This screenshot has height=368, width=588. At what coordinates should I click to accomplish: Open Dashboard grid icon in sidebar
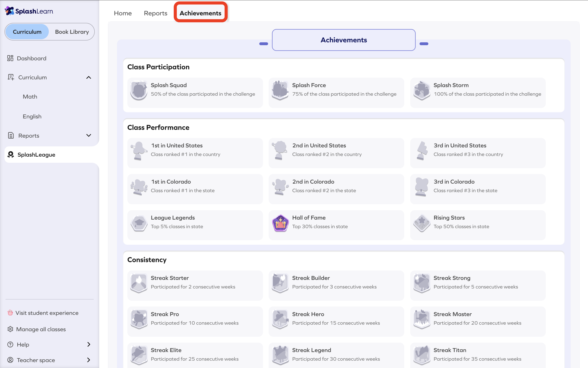click(10, 58)
